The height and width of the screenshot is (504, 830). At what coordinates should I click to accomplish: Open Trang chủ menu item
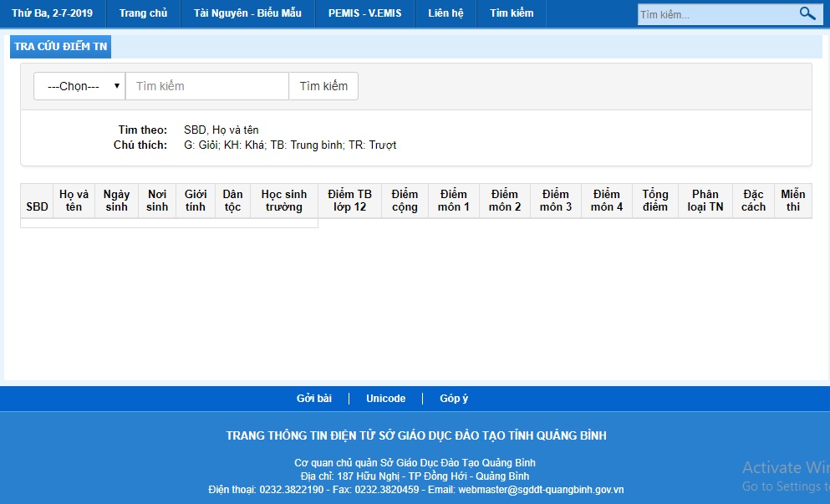[143, 13]
